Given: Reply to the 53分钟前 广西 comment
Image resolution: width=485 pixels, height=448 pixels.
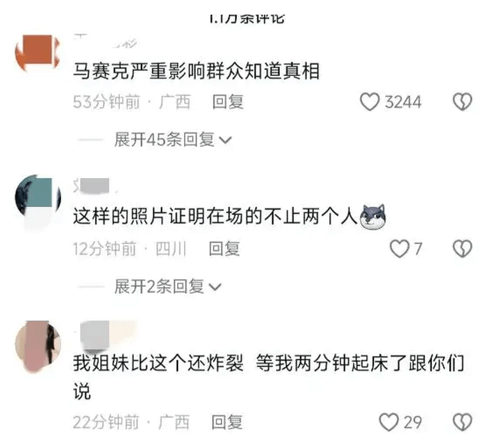Looking at the screenshot, I should pyautogui.click(x=228, y=102).
